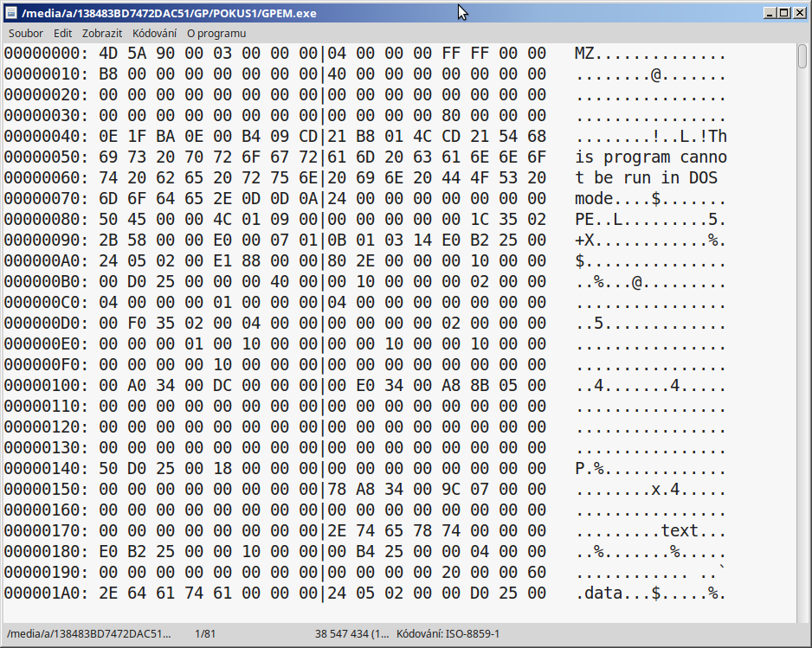Screen dimensions: 812x648
Task: Click page indicator 1/81 in status bar
Action: pyautogui.click(x=205, y=633)
